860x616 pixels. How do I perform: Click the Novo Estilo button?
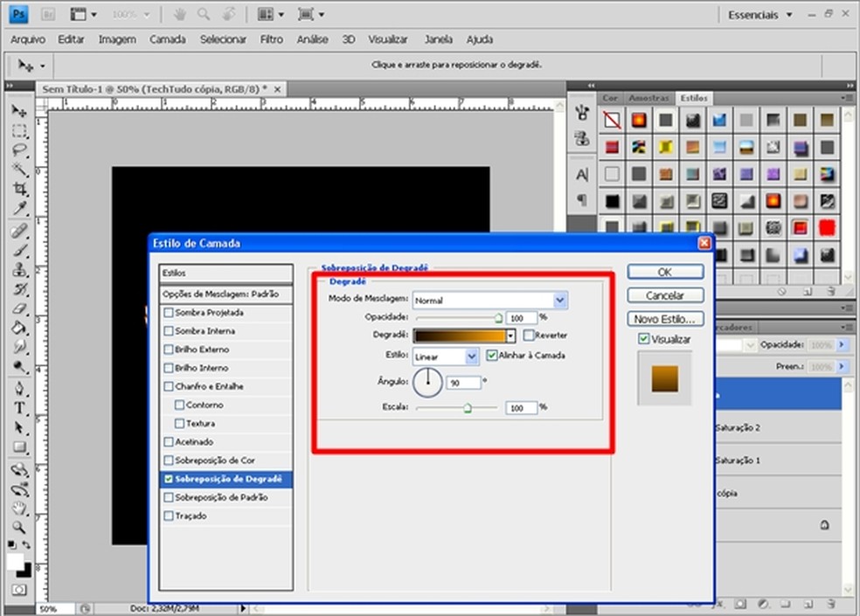(x=664, y=319)
